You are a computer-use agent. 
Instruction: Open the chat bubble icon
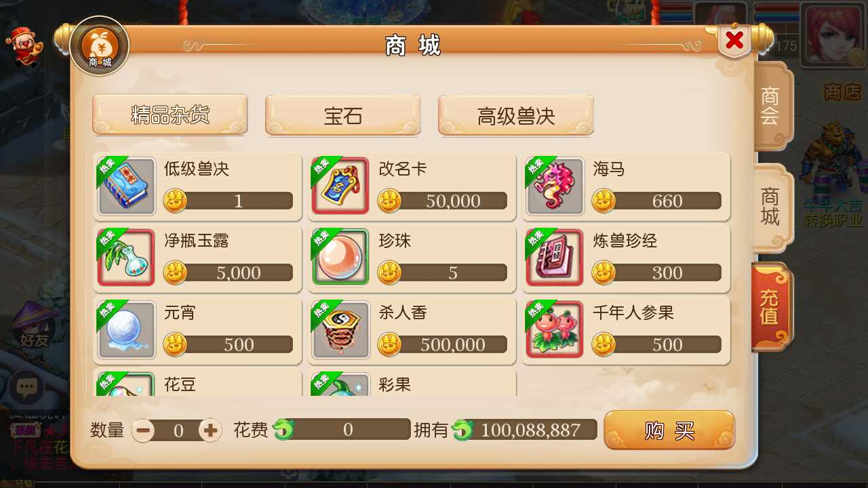[26, 388]
